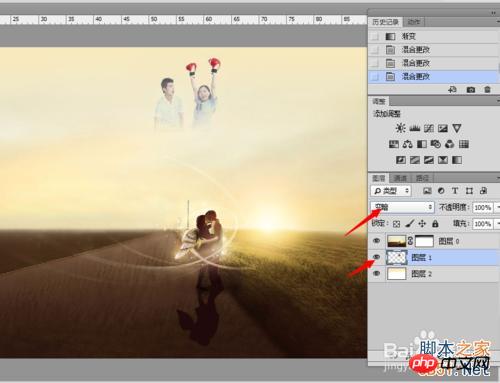
Task: Add an Invert adjustment layer
Action: tap(401, 160)
